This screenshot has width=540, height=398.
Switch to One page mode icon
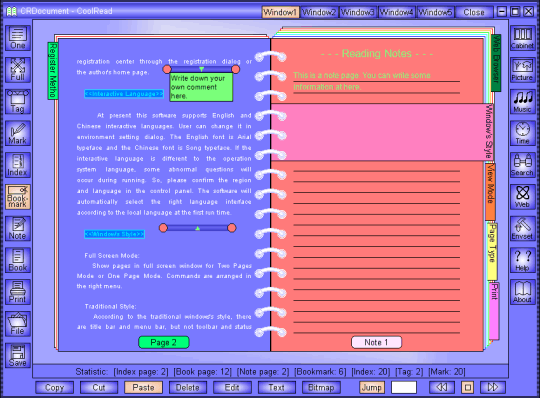[x=18, y=38]
